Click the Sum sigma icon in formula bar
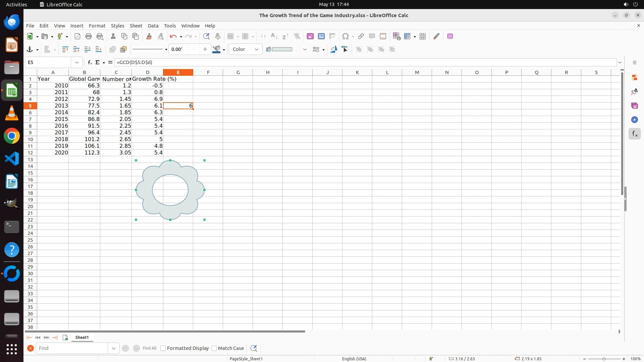 click(98, 62)
